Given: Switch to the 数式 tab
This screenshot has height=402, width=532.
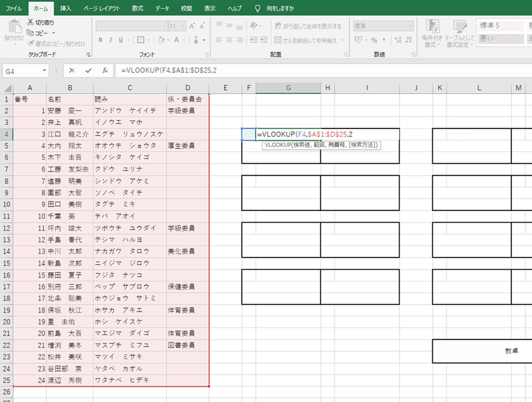Looking at the screenshot, I should pos(138,8).
